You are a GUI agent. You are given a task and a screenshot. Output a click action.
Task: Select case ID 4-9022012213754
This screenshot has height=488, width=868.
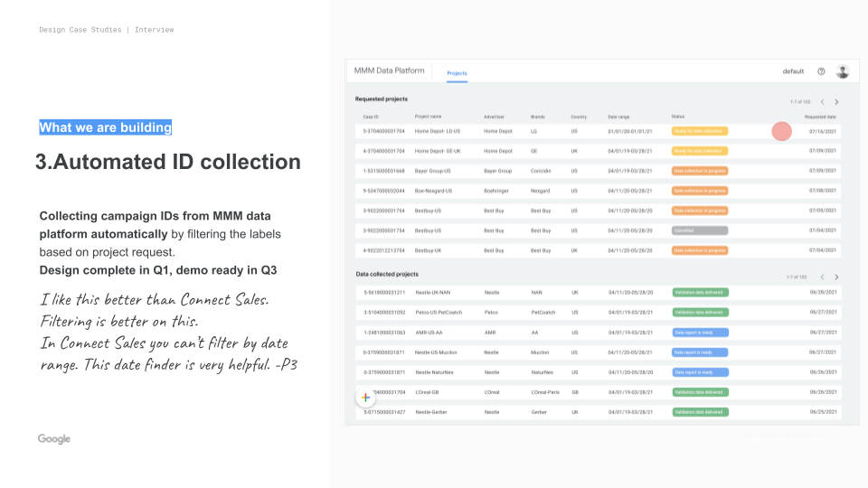click(383, 250)
